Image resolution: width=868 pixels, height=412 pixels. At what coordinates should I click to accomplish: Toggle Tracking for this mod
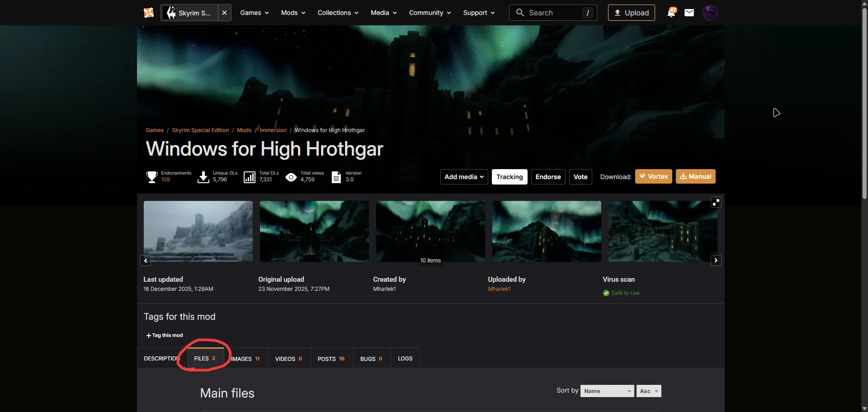point(509,177)
